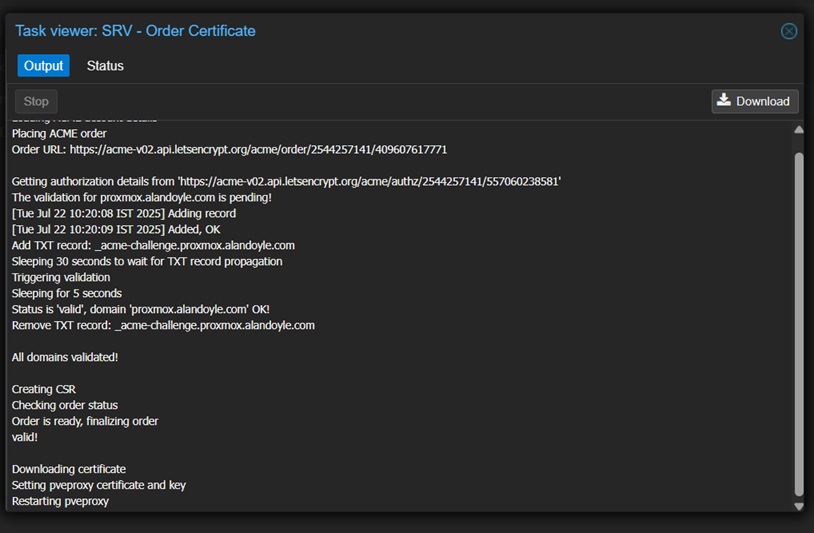Switch to the Output tab

[43, 66]
